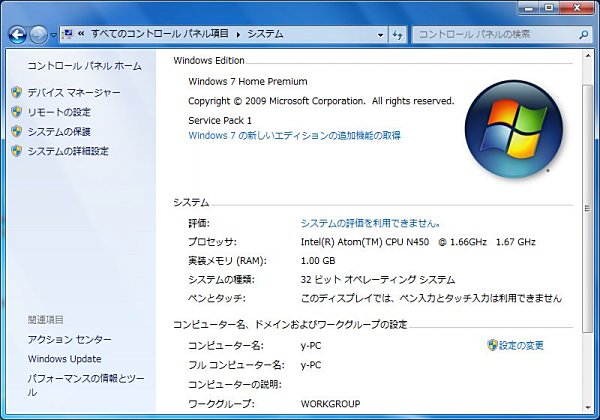Open システムの詳細設定 link
This screenshot has width=600, height=420.
(x=68, y=151)
